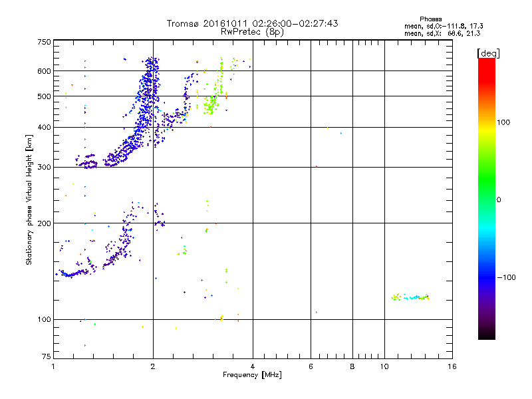
Task: Click the x-axis label "8"
Action: coord(352,366)
